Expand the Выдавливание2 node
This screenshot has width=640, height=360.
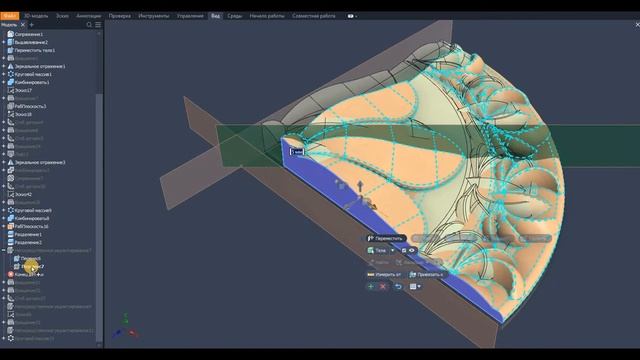[x=4, y=42]
